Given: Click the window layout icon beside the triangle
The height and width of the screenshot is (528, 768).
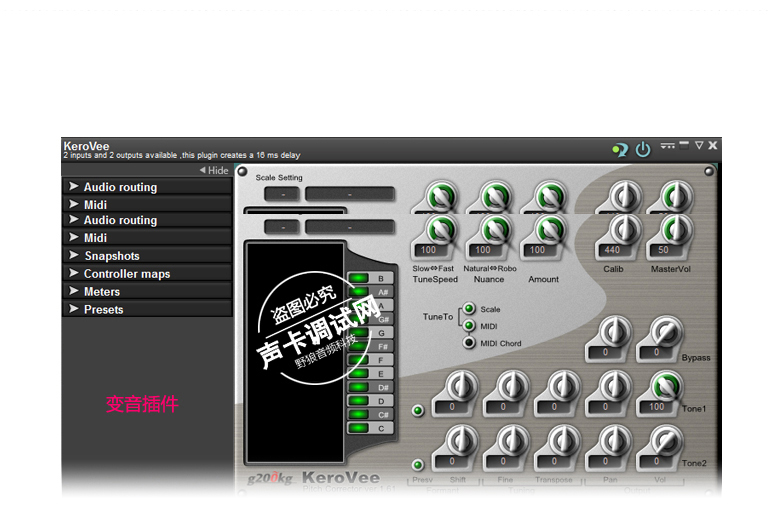Looking at the screenshot, I should coord(684,144).
